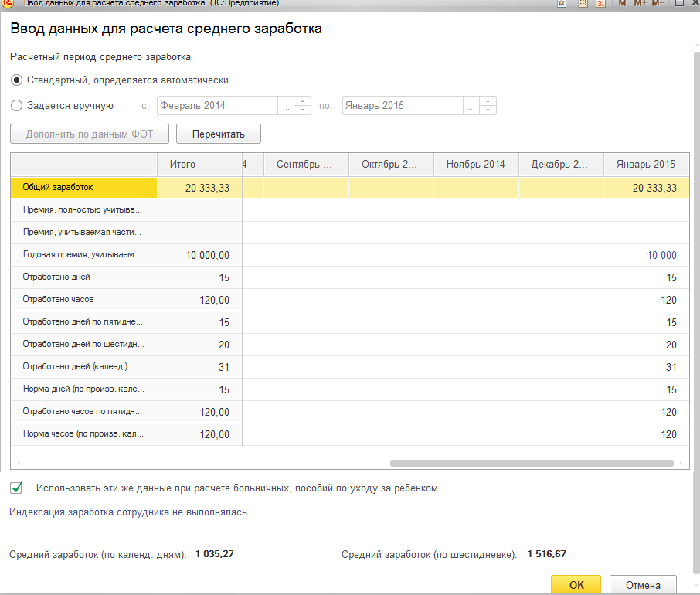The height and width of the screenshot is (595, 700).
Task: Click the M+ memory add button
Action: 640,3
